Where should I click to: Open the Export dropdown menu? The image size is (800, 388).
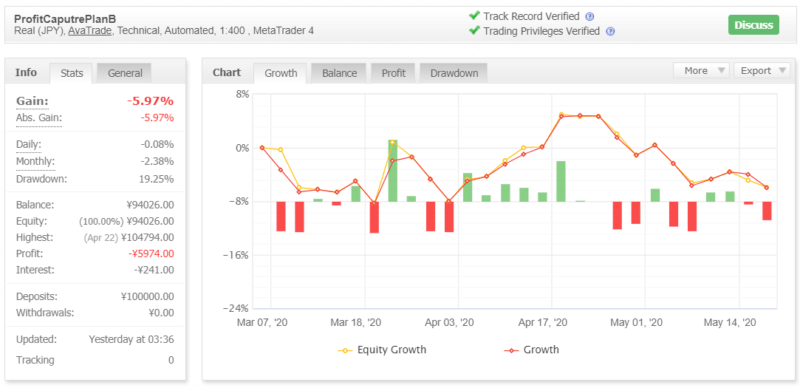click(x=762, y=71)
